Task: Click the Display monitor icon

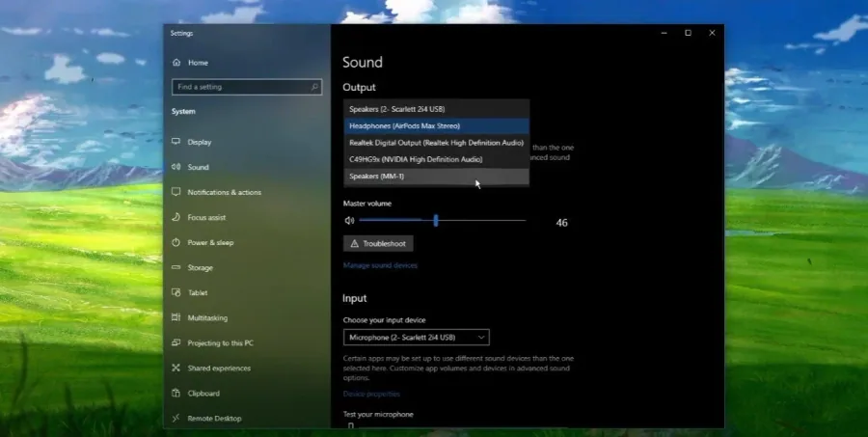Action: pos(176,142)
